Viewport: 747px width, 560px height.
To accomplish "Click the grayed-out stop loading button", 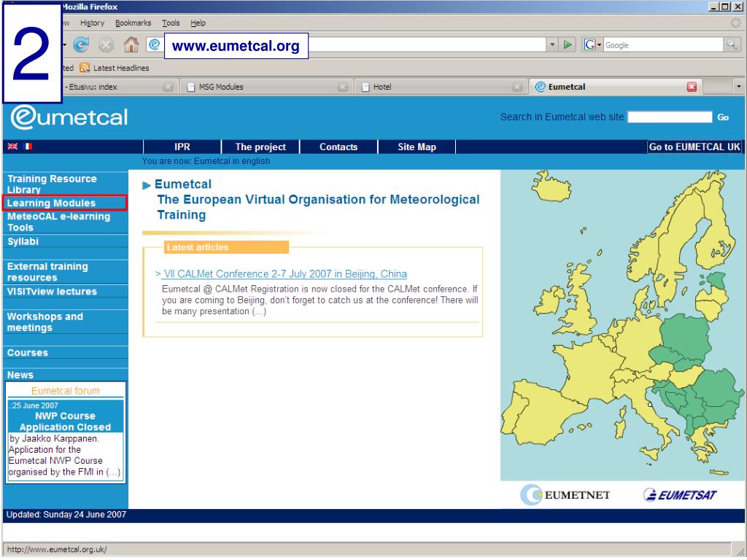I will pos(106,44).
